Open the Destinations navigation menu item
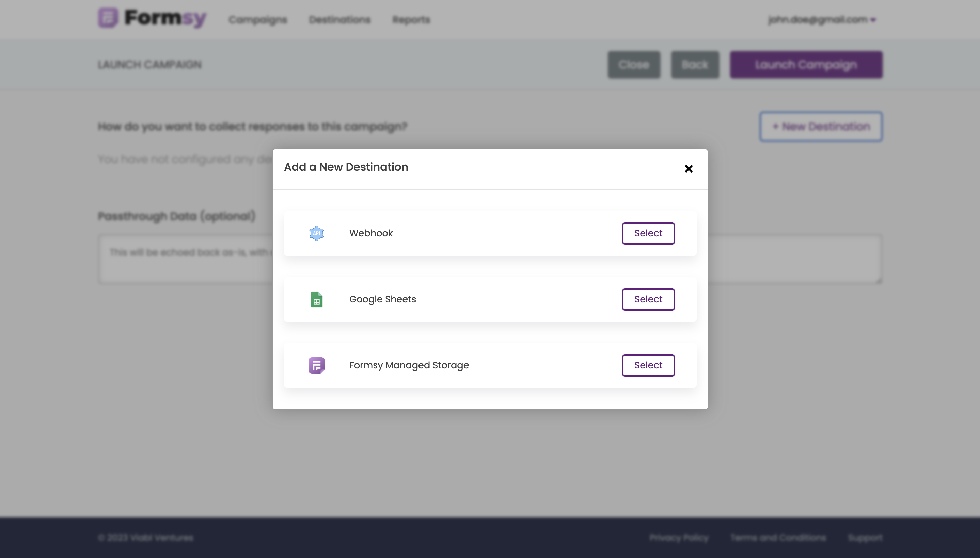This screenshot has width=980, height=558. pos(339,19)
